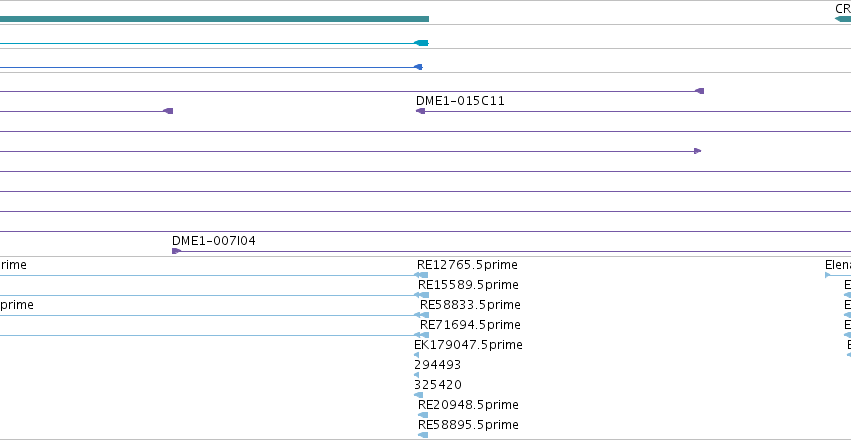
Task: Click the 325420 feature label
Action: tap(437, 385)
